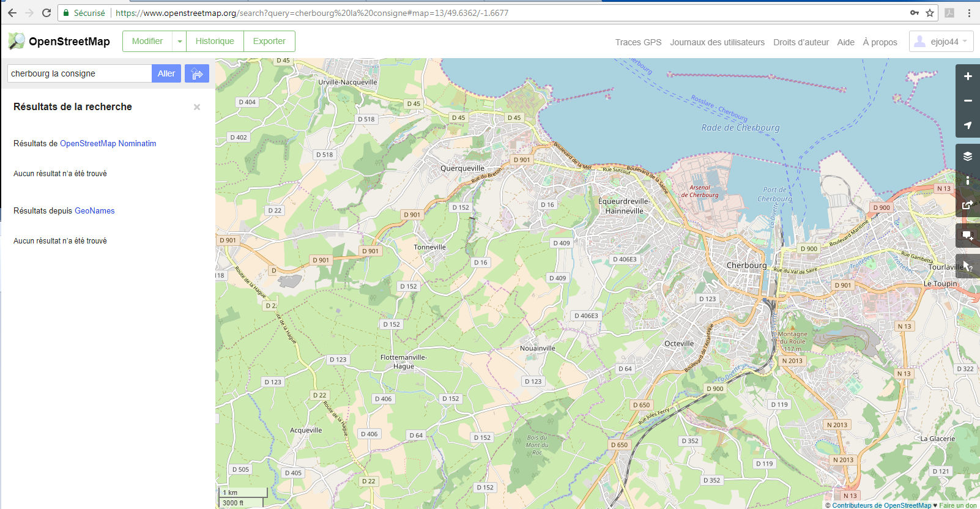Open Journaux des utilisateurs
Screen dimensions: 980x509
click(717, 42)
